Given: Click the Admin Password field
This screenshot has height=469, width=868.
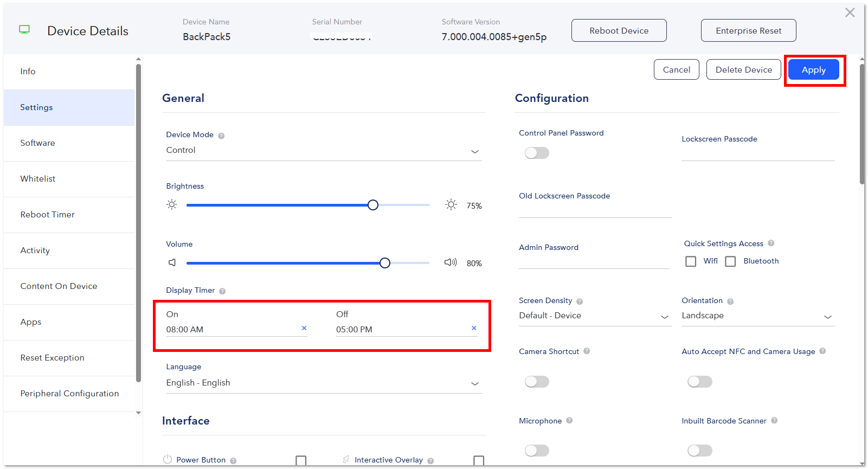Looking at the screenshot, I should pos(594,261).
